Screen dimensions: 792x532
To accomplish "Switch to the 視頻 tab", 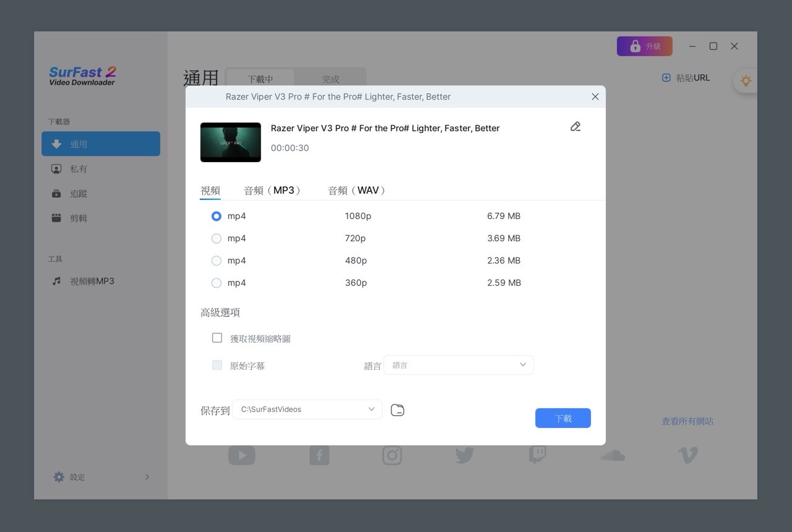I will tap(210, 191).
